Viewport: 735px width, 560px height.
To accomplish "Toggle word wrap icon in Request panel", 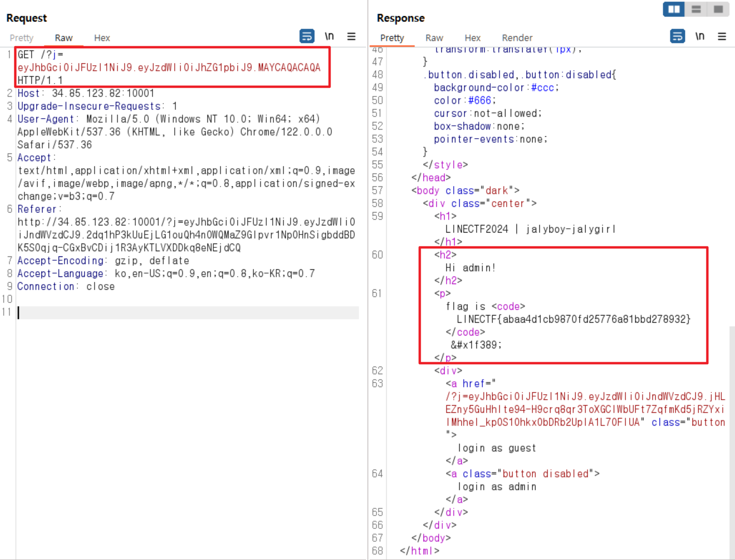I will click(x=307, y=36).
